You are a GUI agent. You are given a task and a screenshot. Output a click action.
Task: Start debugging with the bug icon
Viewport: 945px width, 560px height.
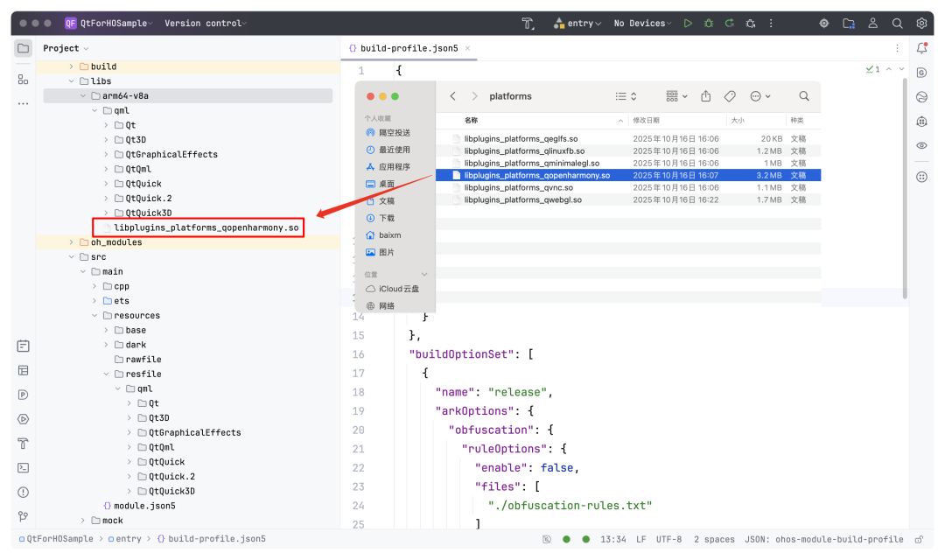[709, 24]
